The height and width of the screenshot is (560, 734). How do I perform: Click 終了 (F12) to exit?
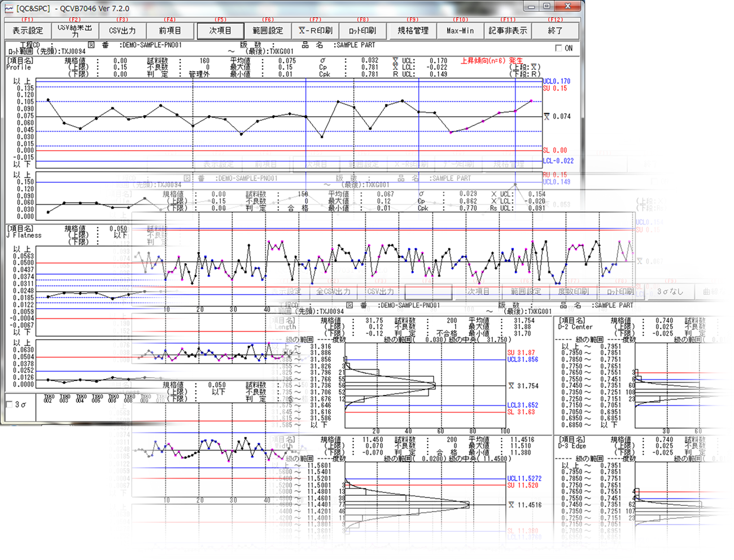(x=555, y=31)
